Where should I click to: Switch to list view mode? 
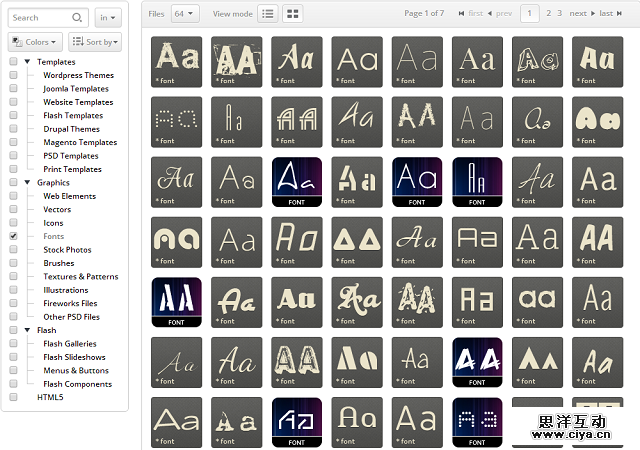(268, 14)
